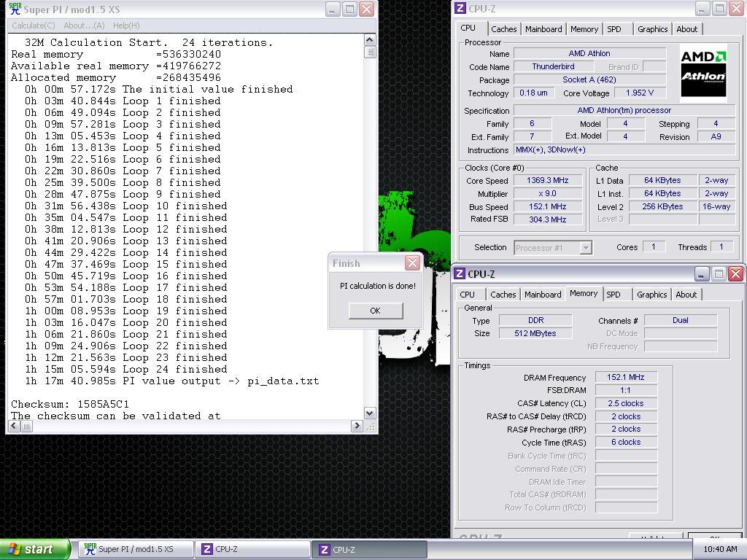Click the lower CPU-Z title bar Z icon
747x560 pixels.
[x=460, y=274]
